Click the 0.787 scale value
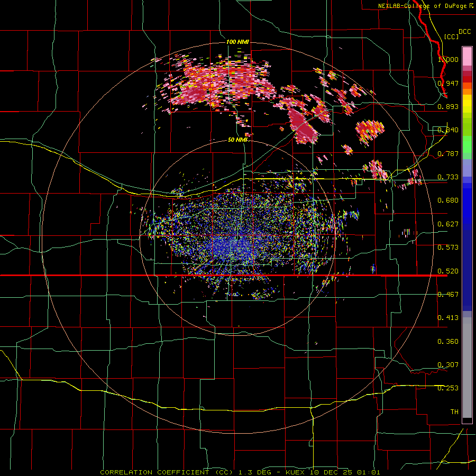 (x=448, y=153)
